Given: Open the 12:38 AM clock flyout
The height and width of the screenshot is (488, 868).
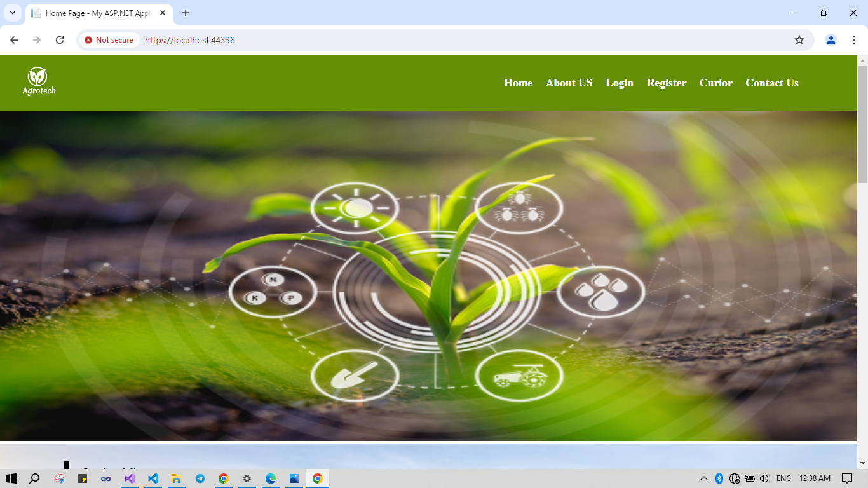Looking at the screenshot, I should pyautogui.click(x=815, y=478).
